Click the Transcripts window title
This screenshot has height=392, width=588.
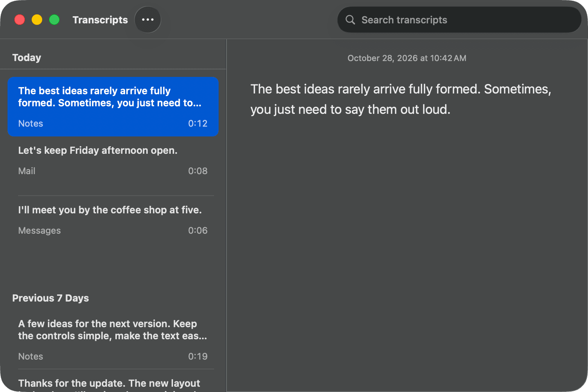click(x=100, y=20)
